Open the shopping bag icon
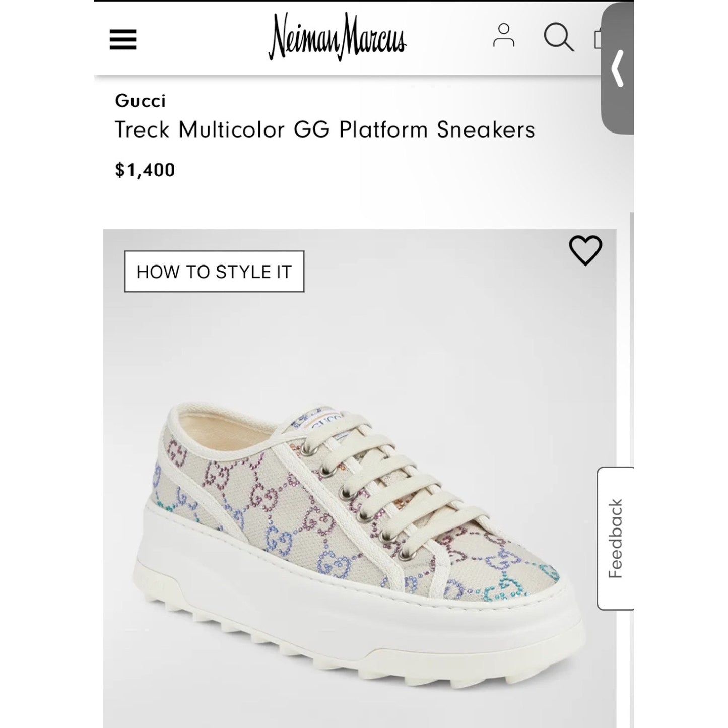The width and height of the screenshot is (728, 728). pyautogui.click(x=598, y=38)
